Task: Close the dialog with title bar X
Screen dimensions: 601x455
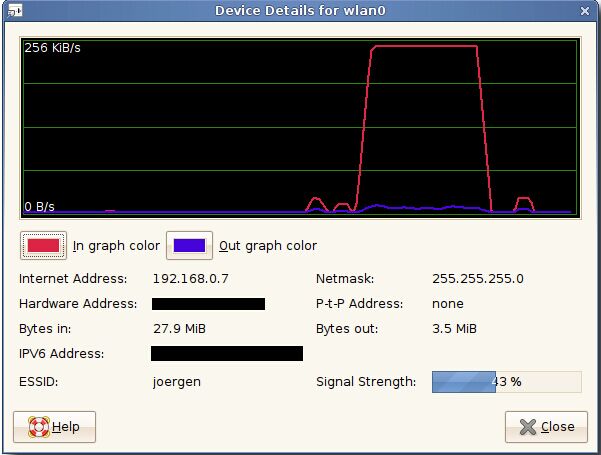Action: (585, 11)
